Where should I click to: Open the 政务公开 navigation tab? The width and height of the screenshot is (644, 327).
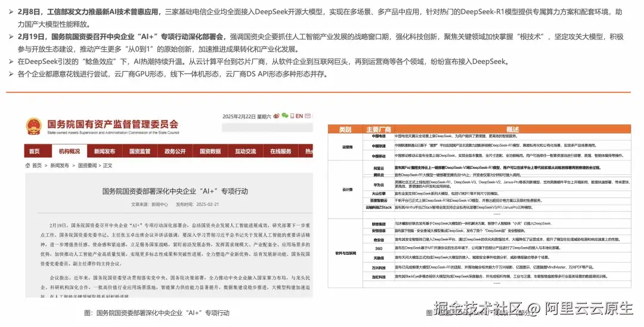pos(175,151)
